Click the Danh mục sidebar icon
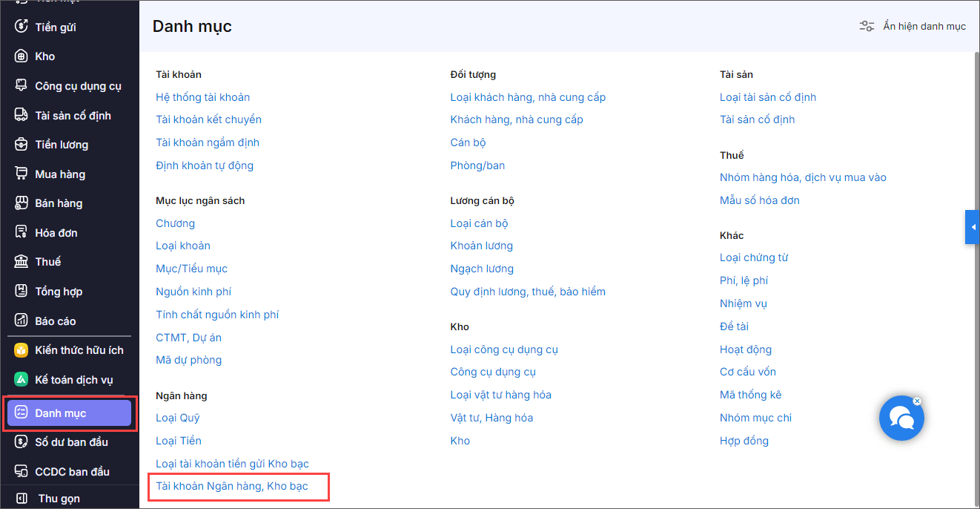Screen dimensions: 980x509 (21, 413)
